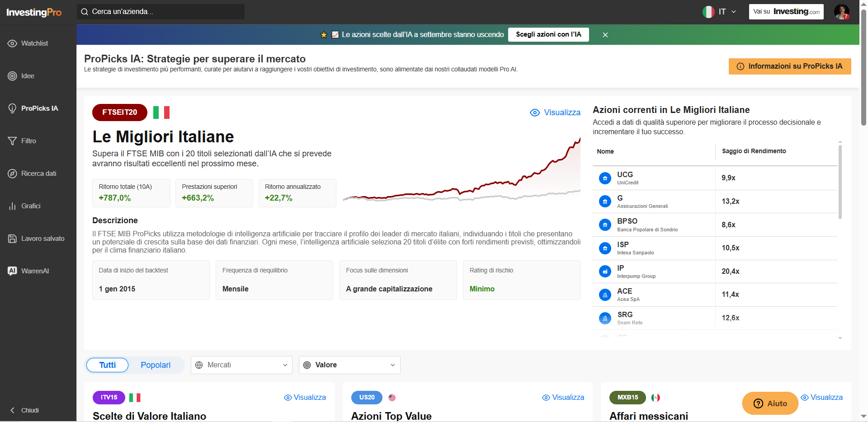Click the FTSEIT20 badge

pyautogui.click(x=120, y=113)
